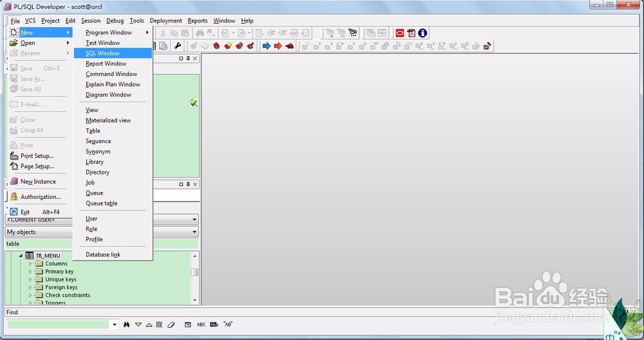The image size is (644, 340).
Task: Click Authorization... in the File menu
Action: coord(40,196)
